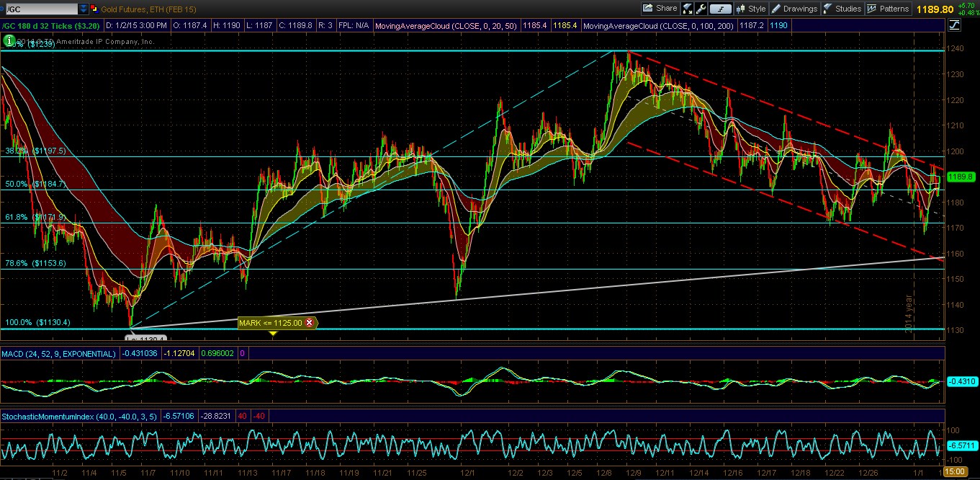
Task: Click the 15:00 time marker
Action: pyautogui.click(x=954, y=471)
